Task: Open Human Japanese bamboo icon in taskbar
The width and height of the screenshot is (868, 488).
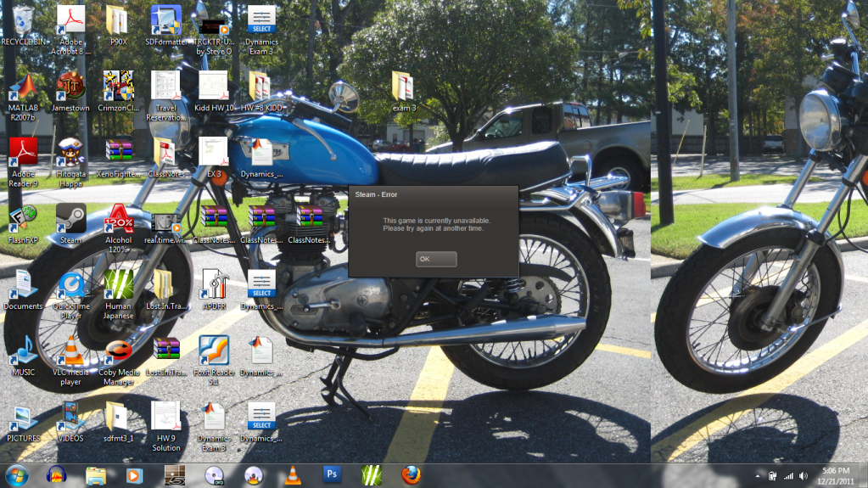Action: [x=372, y=476]
